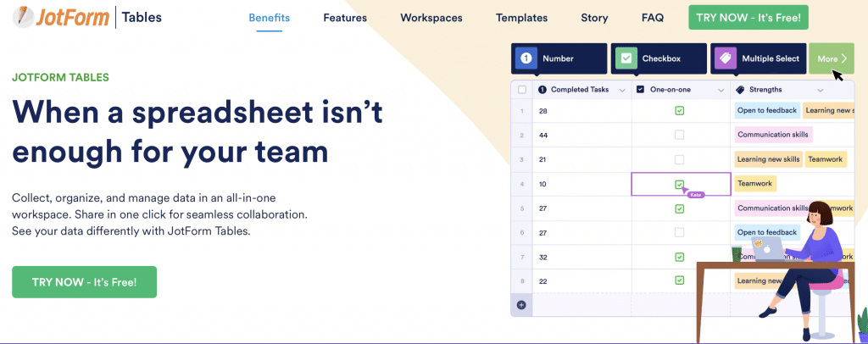Click checkbox icon in One-on-one header
The image size is (868, 344).
point(641,90)
